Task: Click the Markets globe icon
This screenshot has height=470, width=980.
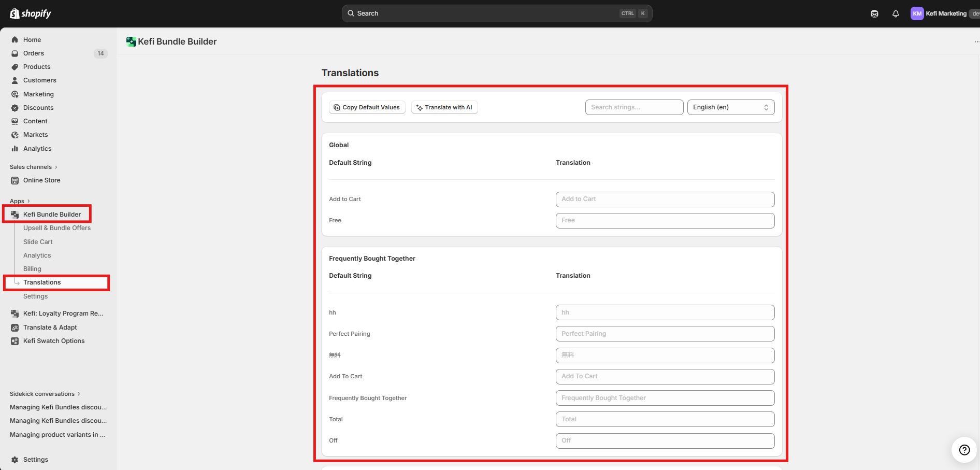Action: pos(15,135)
